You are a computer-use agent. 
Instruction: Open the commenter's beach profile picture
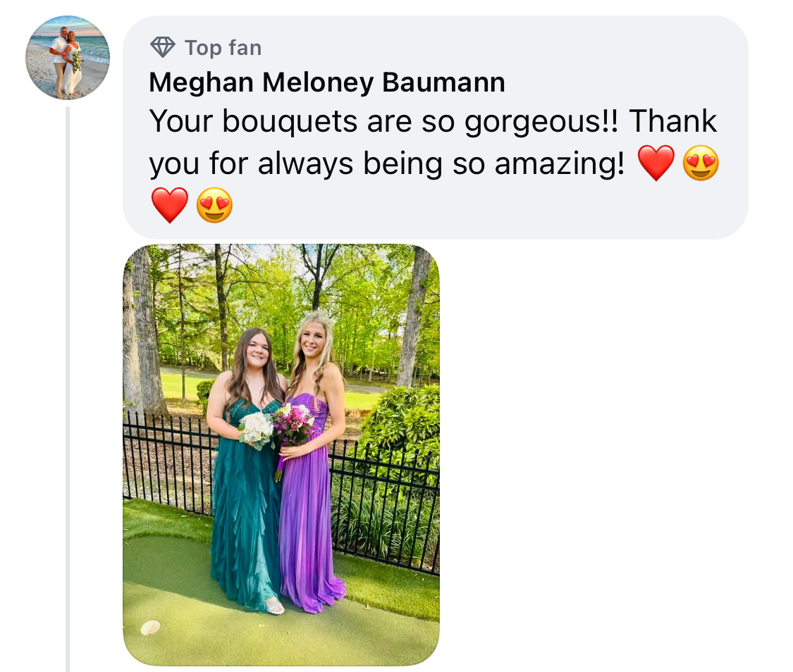pyautogui.click(x=68, y=58)
